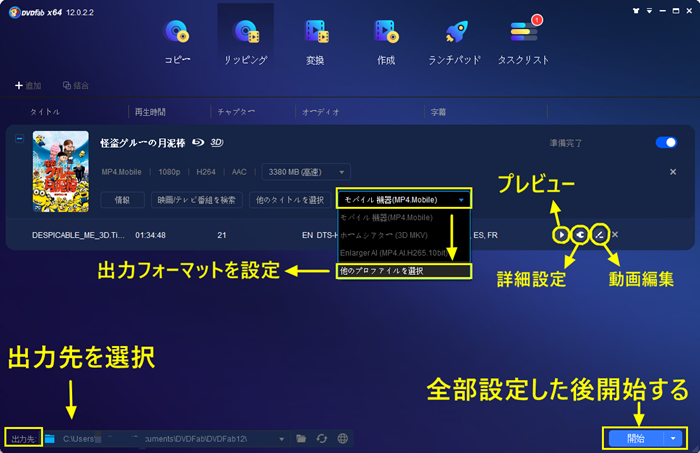Toggle the blue enable switch for title
The width and height of the screenshot is (700, 453).
[665, 143]
